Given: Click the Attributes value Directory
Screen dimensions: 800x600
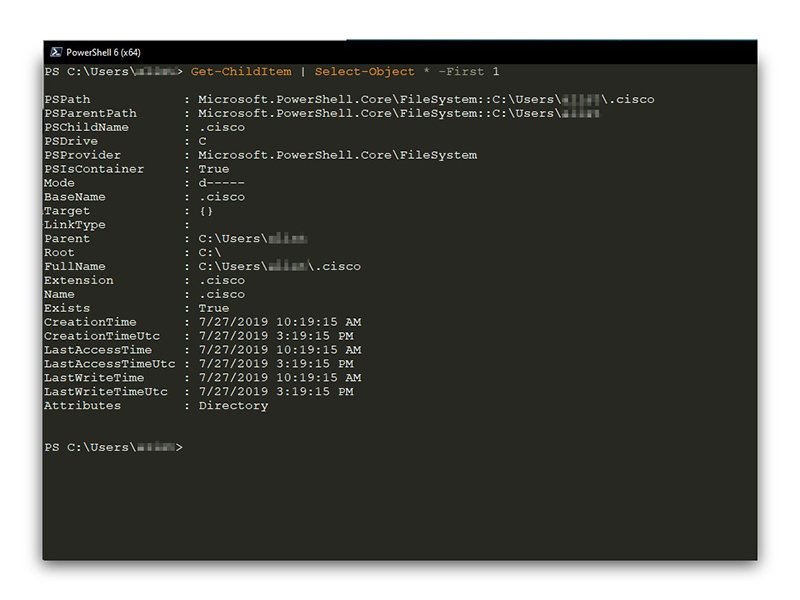Looking at the screenshot, I should tap(233, 406).
